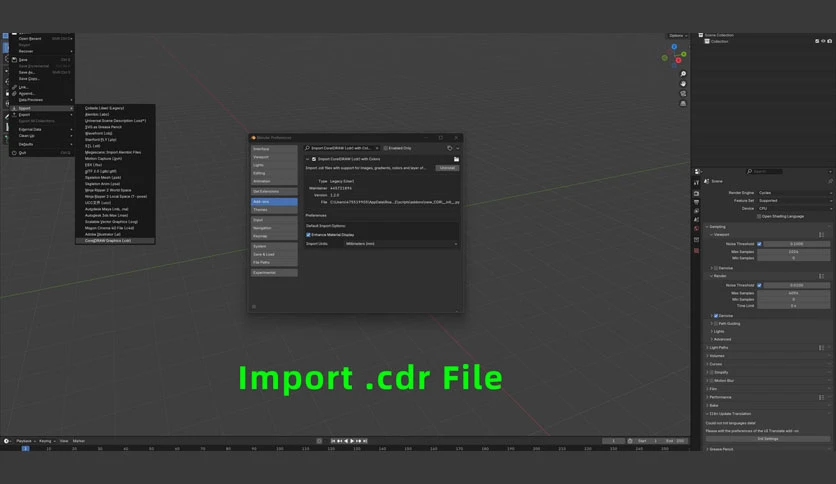Image resolution: width=836 pixels, height=484 pixels.
Task: Click the zoom magnifier viewport gizmo
Action: click(x=683, y=74)
